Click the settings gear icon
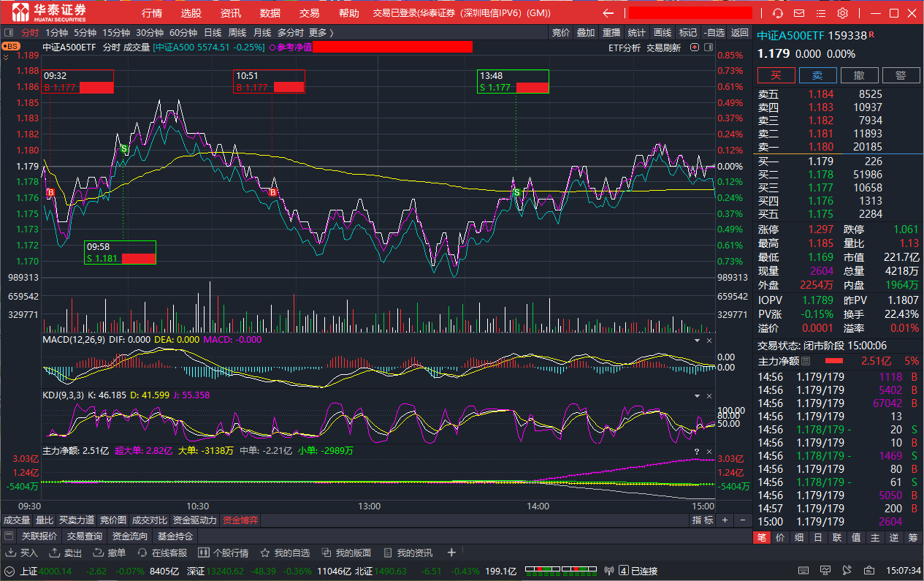This screenshot has width=924, height=581. point(842,13)
